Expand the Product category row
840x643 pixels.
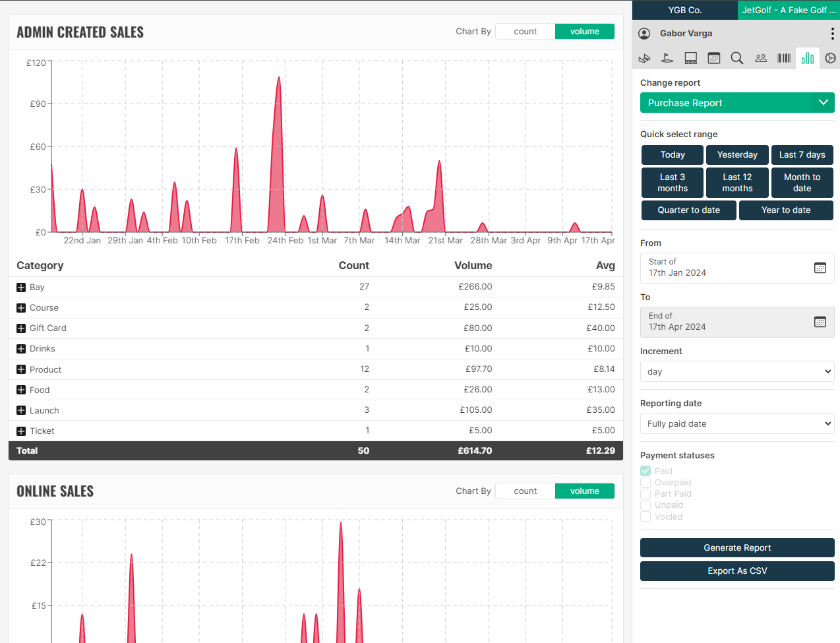pyautogui.click(x=21, y=370)
